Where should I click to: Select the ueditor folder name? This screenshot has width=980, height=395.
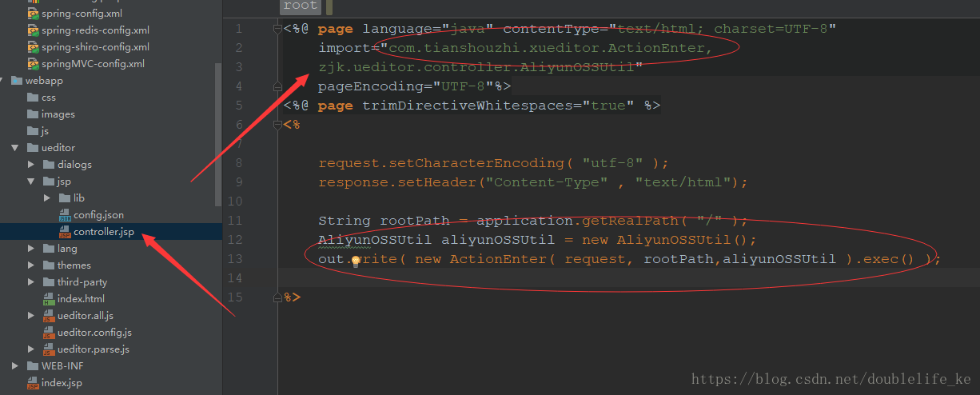click(58, 148)
